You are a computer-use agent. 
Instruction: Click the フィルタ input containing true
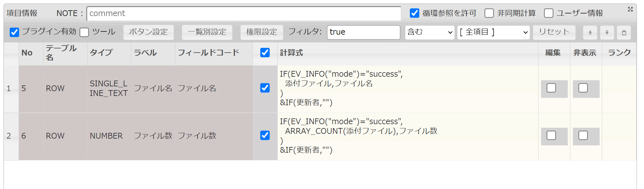point(363,32)
